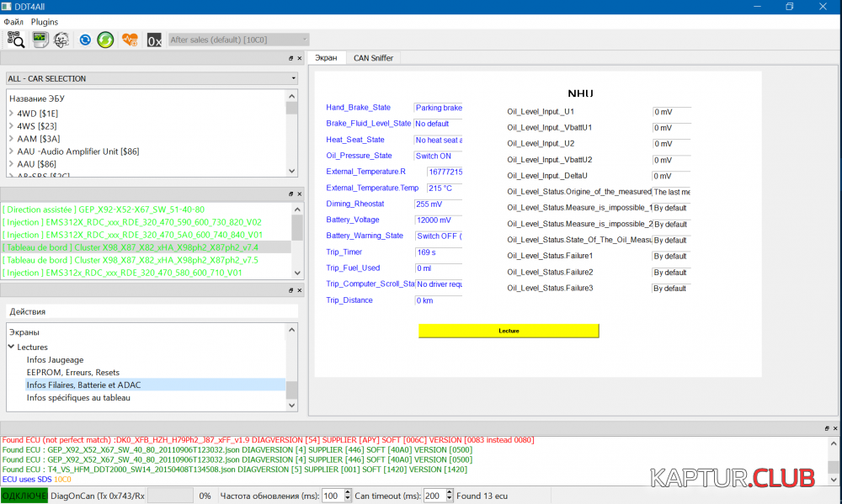Open the monitor graph screen icon
This screenshot has width=842, height=504.
[40, 40]
